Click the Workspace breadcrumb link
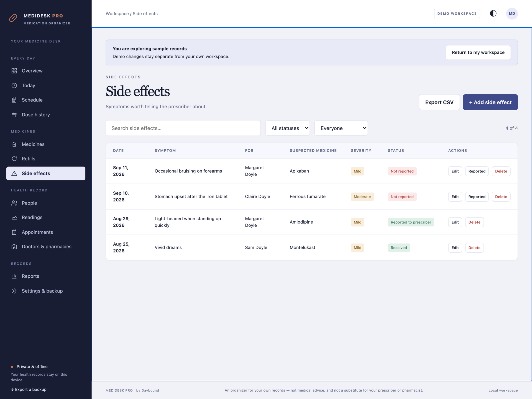Image resolution: width=532 pixels, height=399 pixels. (117, 14)
